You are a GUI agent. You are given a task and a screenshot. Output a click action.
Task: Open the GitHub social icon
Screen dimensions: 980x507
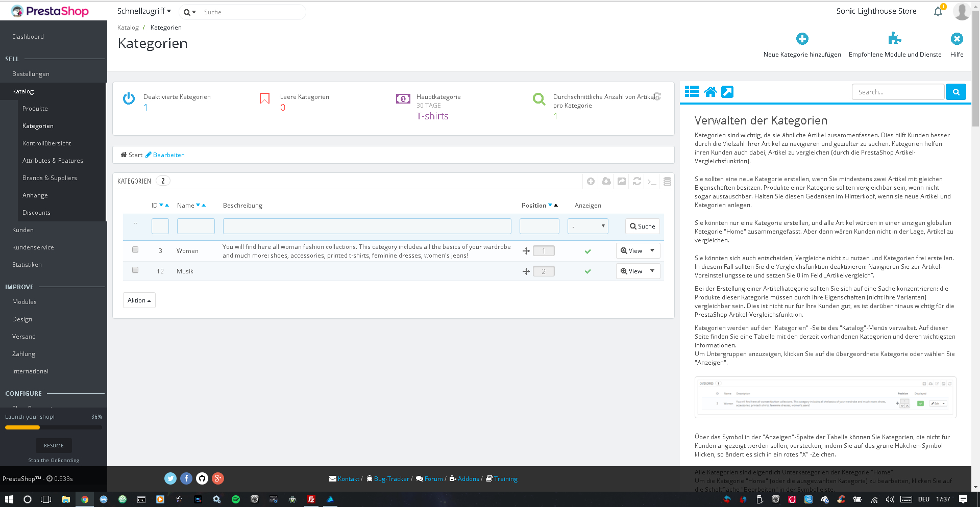[202, 478]
